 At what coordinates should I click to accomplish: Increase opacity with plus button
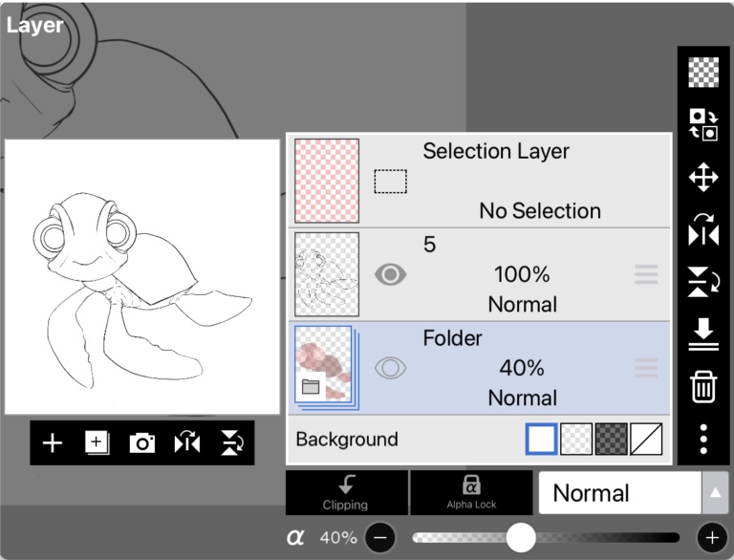(712, 537)
